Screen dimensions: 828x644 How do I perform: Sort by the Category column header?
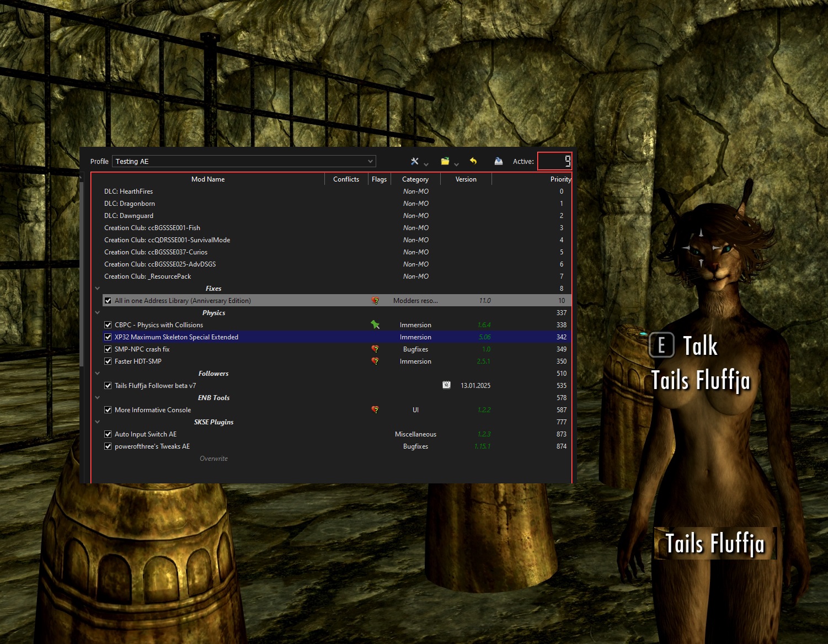415,179
